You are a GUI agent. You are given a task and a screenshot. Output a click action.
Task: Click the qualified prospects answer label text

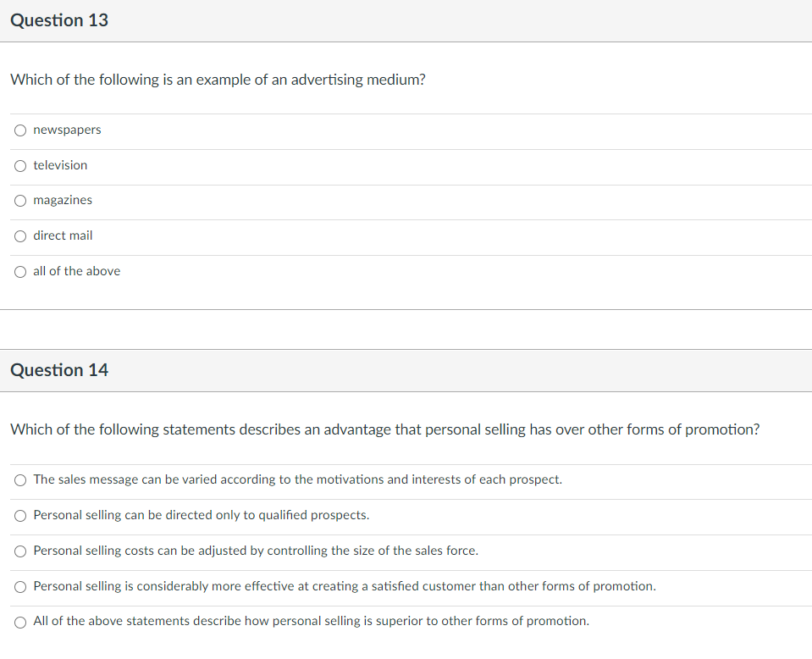tap(202, 515)
